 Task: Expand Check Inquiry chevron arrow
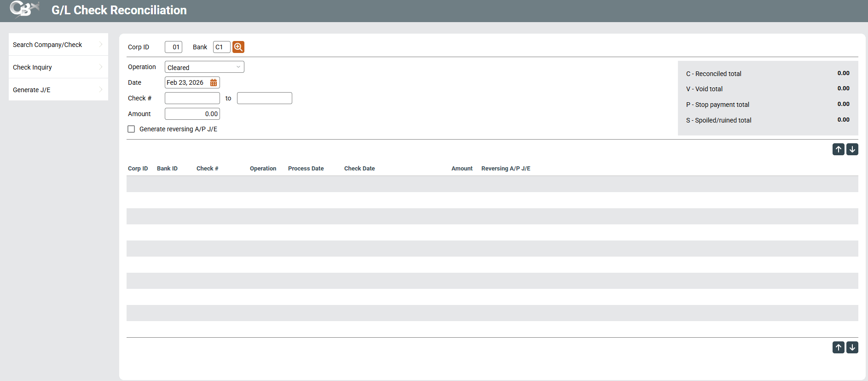point(101,67)
